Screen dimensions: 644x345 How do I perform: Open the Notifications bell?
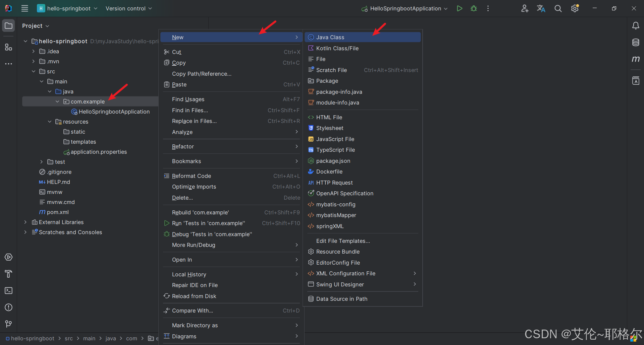[636, 26]
